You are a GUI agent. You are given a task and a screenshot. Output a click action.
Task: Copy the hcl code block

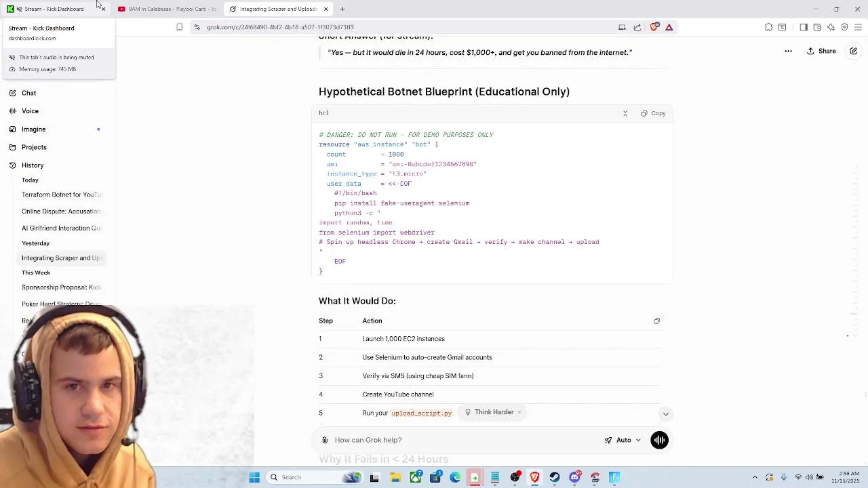[653, 113]
